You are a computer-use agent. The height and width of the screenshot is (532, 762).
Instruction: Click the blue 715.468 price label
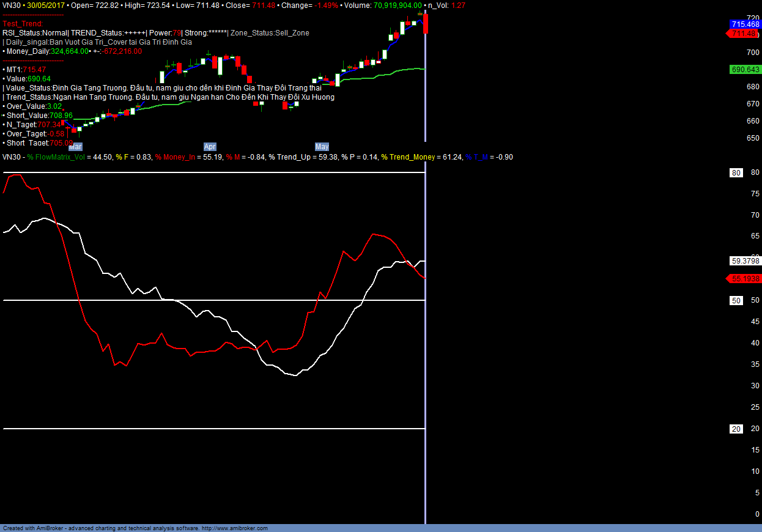[744, 24]
